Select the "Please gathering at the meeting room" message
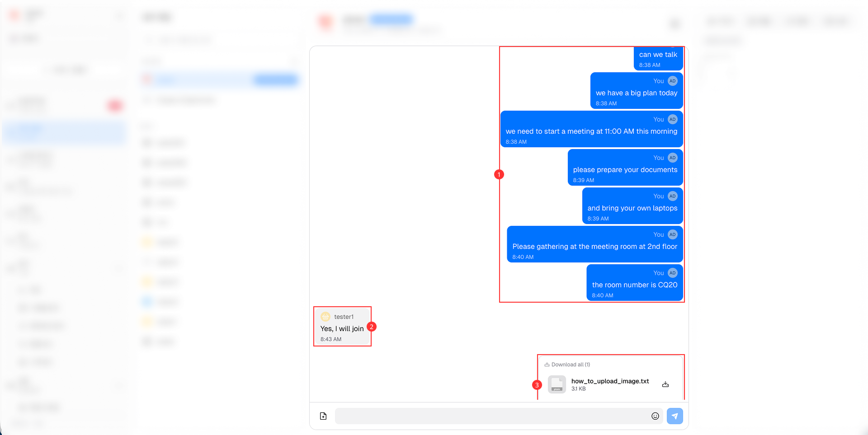 click(x=594, y=247)
